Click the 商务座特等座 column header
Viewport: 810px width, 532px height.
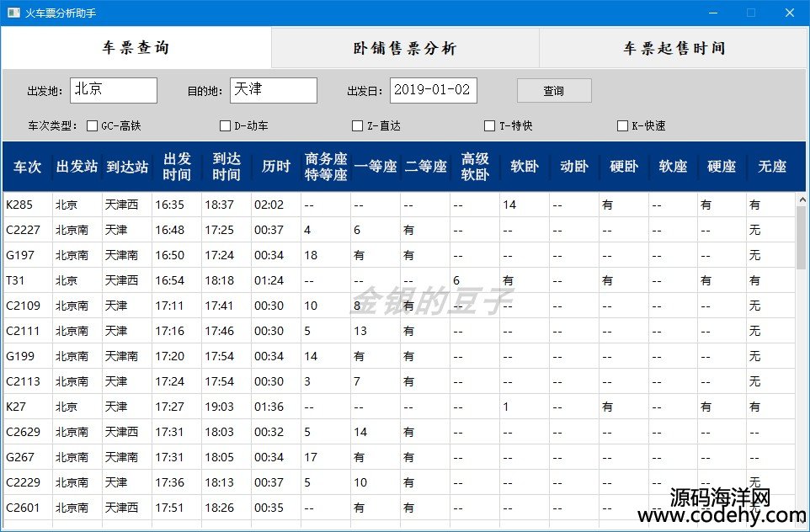pos(326,167)
